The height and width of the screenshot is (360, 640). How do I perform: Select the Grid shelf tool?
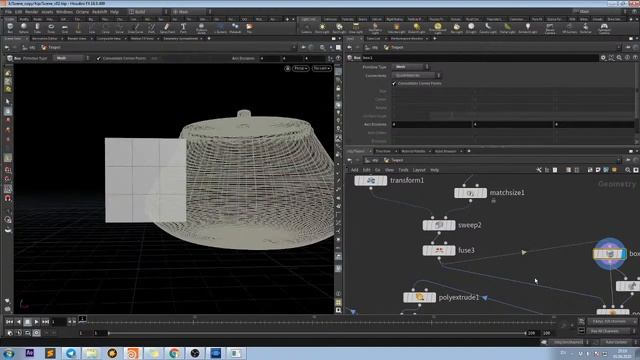pyautogui.click(x=64, y=28)
